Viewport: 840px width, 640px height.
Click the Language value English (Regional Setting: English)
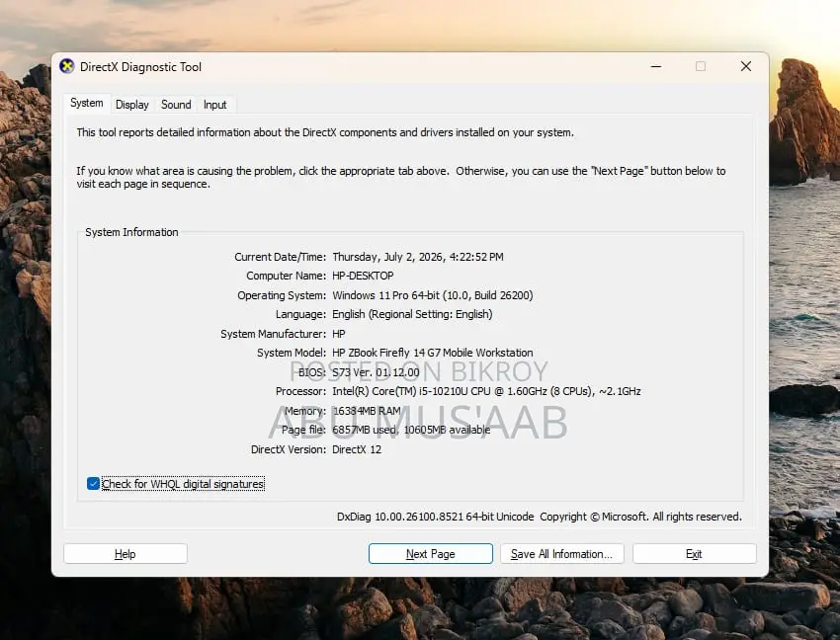point(412,314)
